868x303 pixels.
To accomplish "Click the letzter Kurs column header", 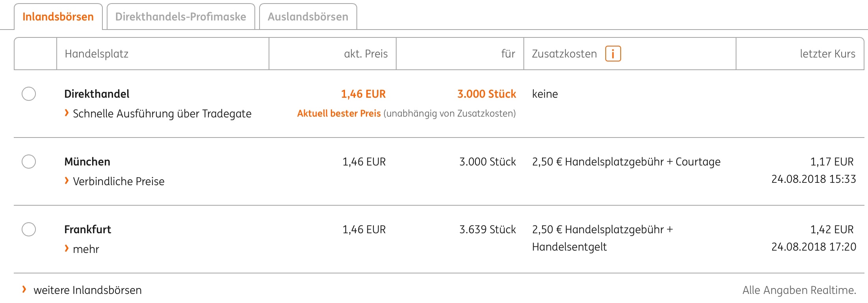I will [827, 54].
